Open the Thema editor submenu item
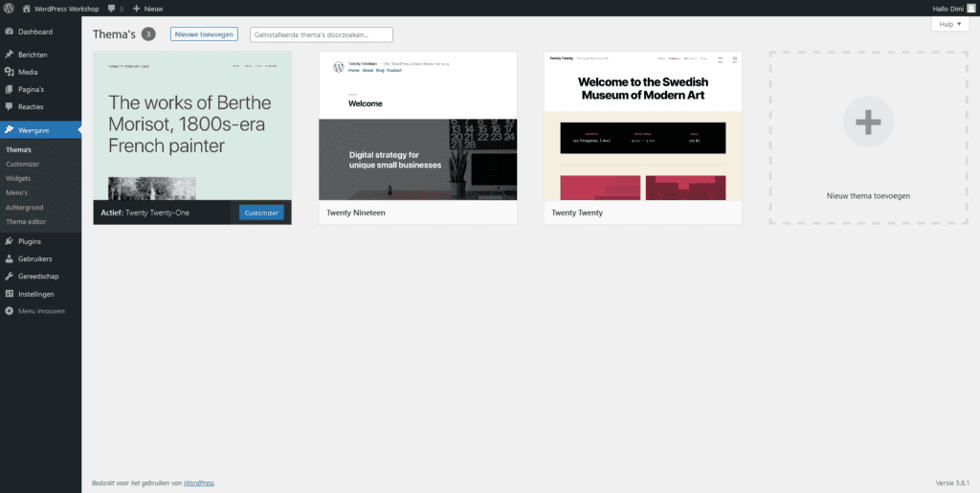Viewport: 980px width, 493px height. pos(26,222)
